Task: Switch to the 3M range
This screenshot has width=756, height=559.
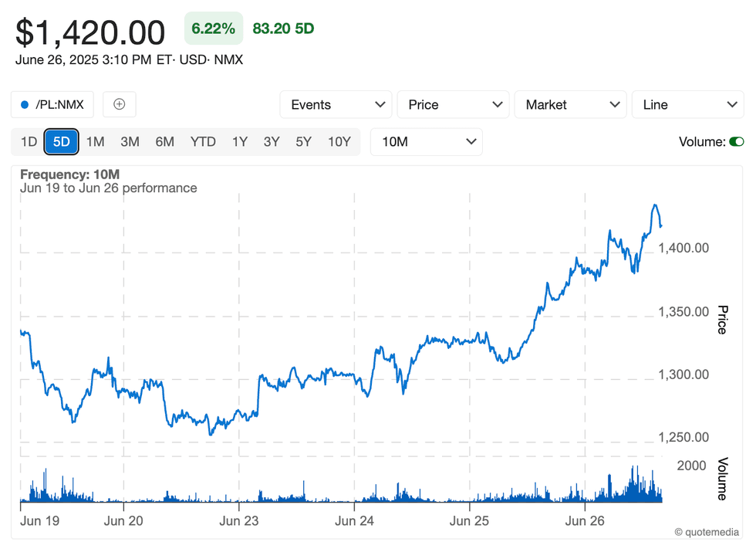Action: (130, 141)
